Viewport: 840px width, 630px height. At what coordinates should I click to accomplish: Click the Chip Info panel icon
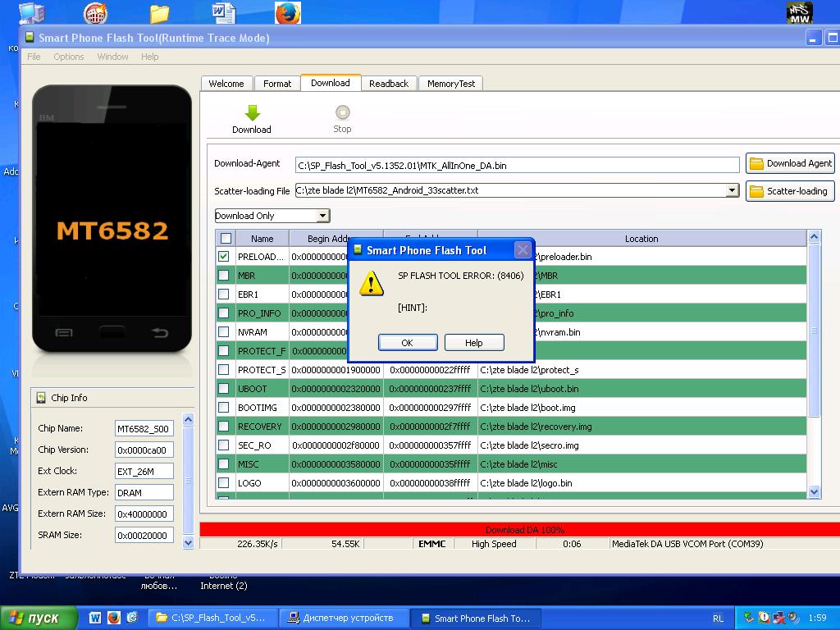pyautogui.click(x=41, y=398)
